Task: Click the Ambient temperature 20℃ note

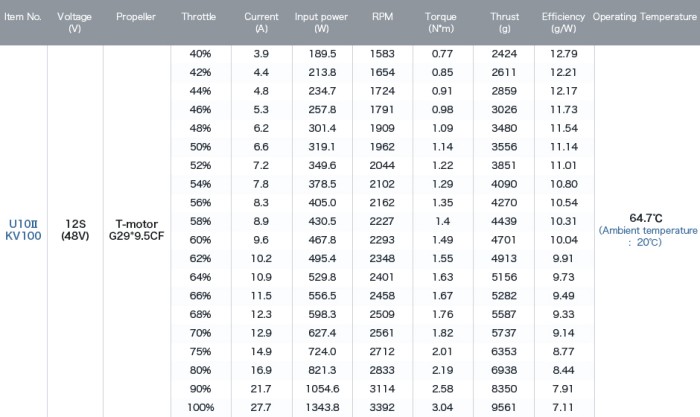Action: [x=648, y=236]
